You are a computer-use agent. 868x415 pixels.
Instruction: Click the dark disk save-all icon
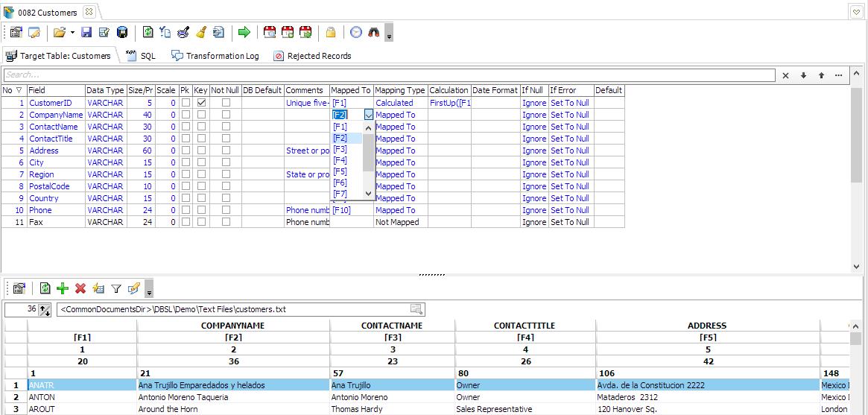122,33
